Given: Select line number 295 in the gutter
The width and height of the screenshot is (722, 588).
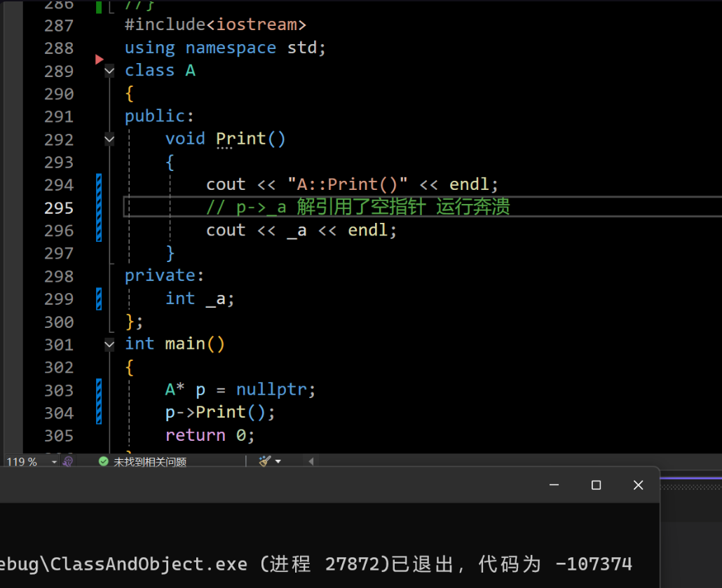Looking at the screenshot, I should click(59, 208).
